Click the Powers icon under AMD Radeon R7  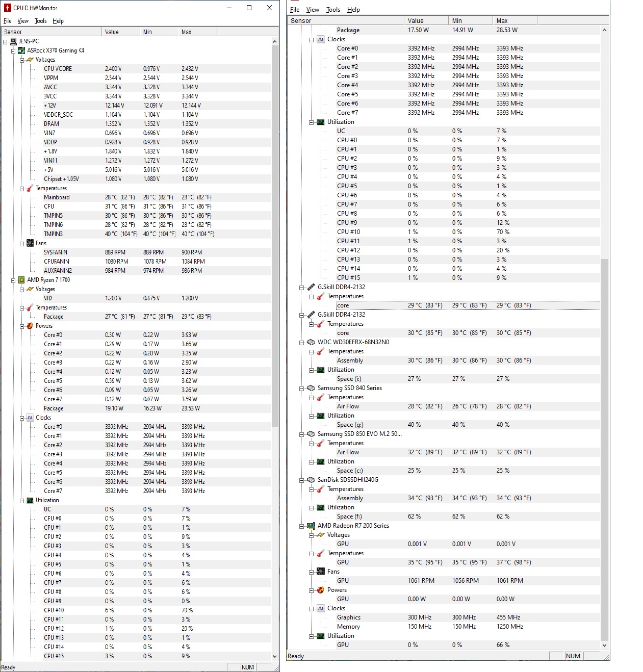(321, 590)
